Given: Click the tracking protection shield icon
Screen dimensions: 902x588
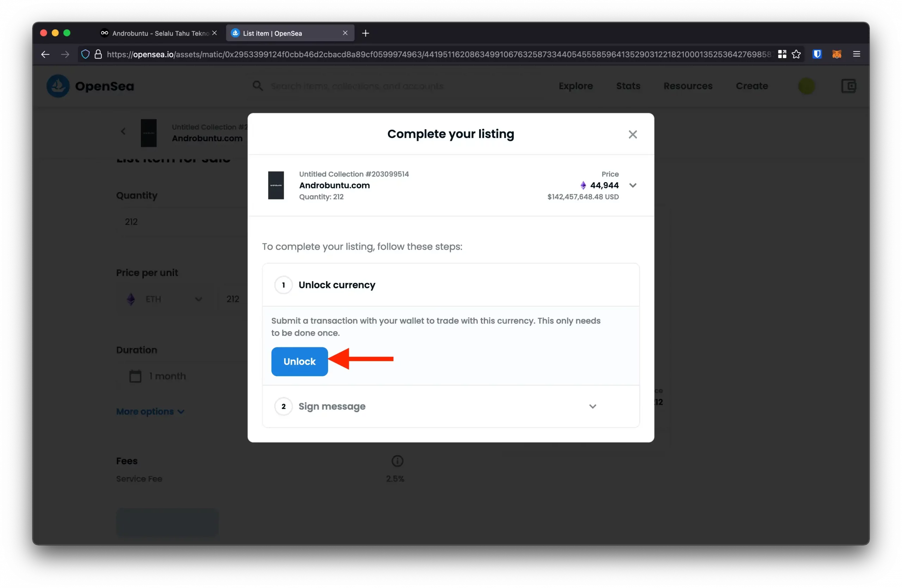Looking at the screenshot, I should [85, 55].
